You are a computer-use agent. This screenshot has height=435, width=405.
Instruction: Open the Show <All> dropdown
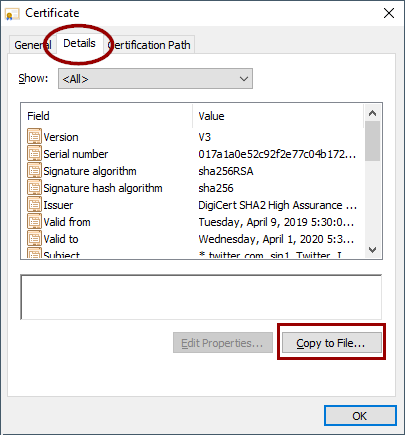155,79
